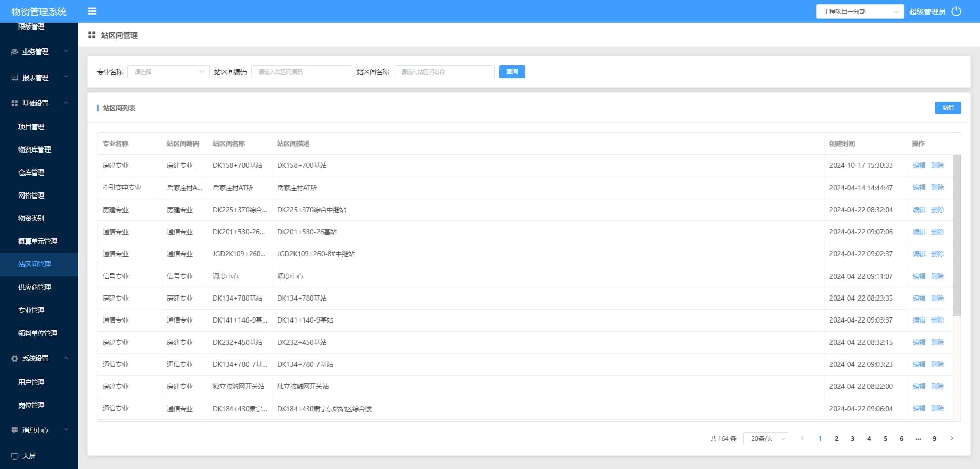Click the hamburger menu collapse icon
The height and width of the screenshot is (469, 980).
point(92,11)
